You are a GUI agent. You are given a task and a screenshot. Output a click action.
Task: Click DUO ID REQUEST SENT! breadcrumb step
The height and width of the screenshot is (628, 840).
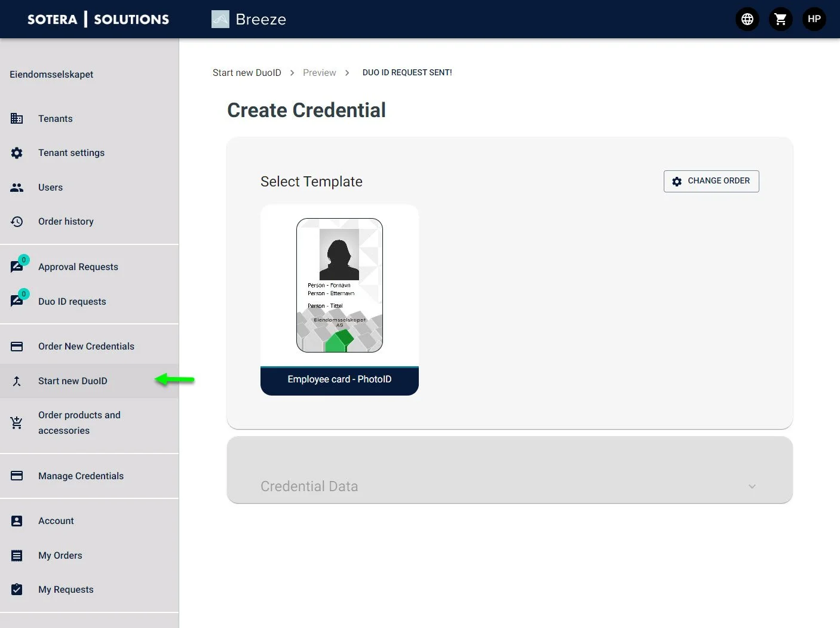point(407,73)
